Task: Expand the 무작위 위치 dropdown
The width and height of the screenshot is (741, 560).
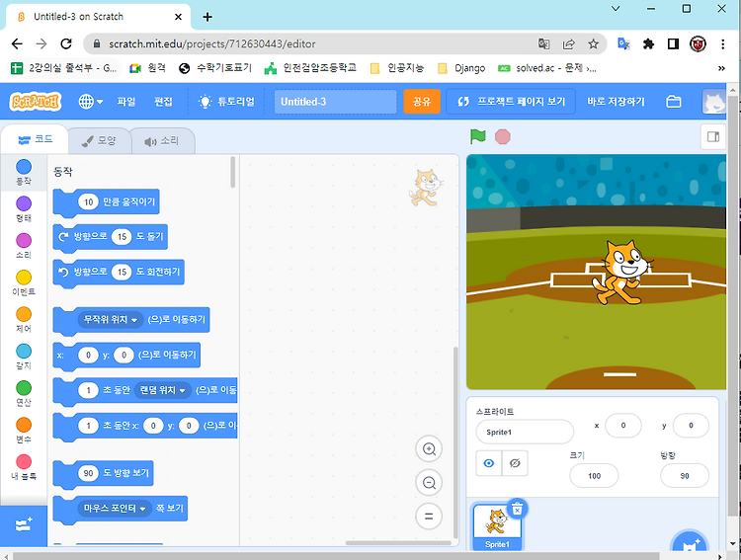Action: tap(111, 320)
